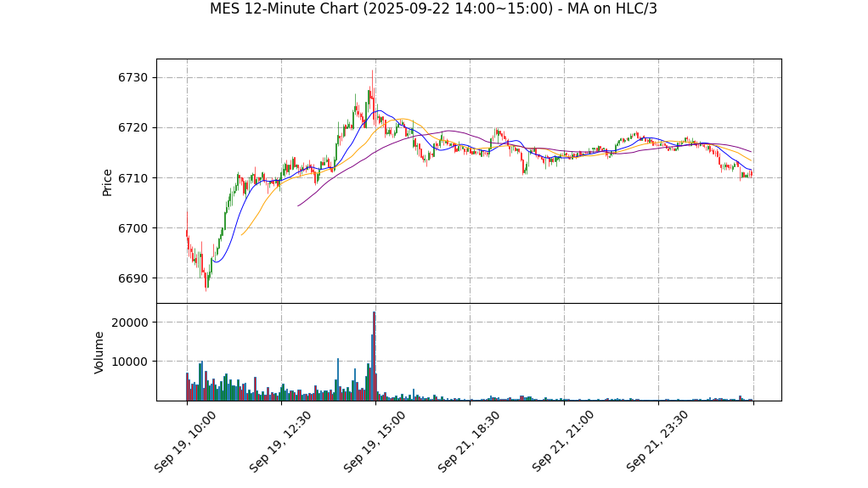Viewport: 868px width, 488px height.
Task: Click the 'Sep 19, 15:00' time label
Action: pos(375,441)
